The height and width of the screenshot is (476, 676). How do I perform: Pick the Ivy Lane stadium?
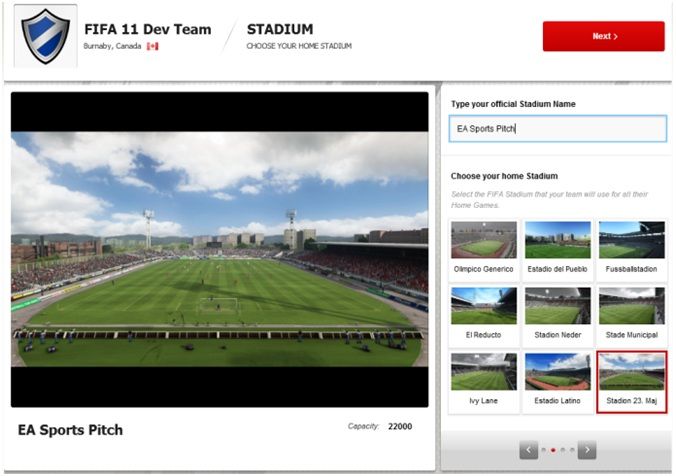coord(484,380)
